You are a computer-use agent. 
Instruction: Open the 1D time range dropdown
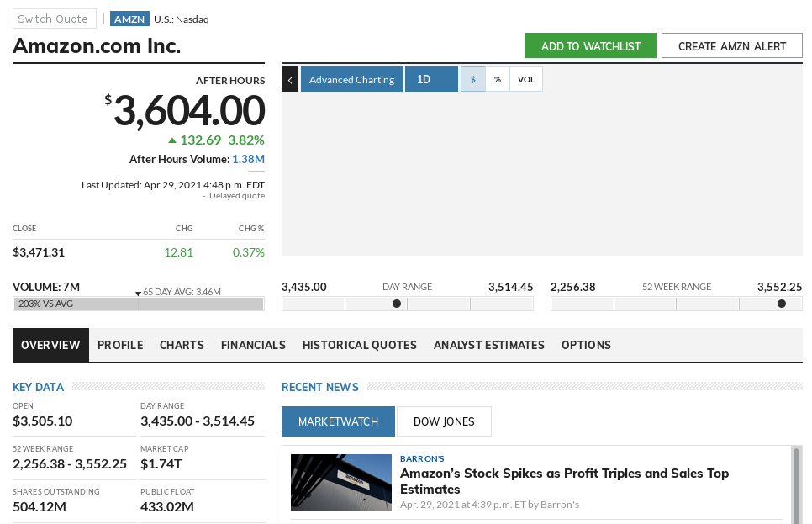(431, 79)
